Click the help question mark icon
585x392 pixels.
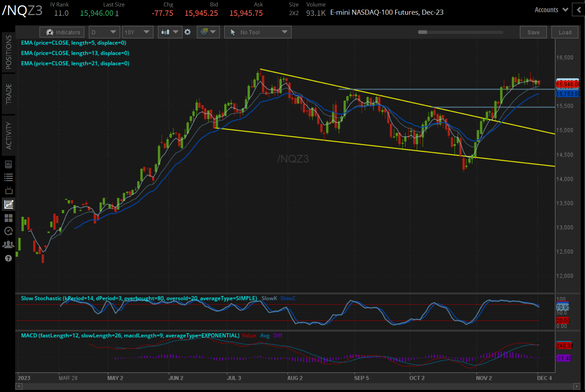point(8,258)
